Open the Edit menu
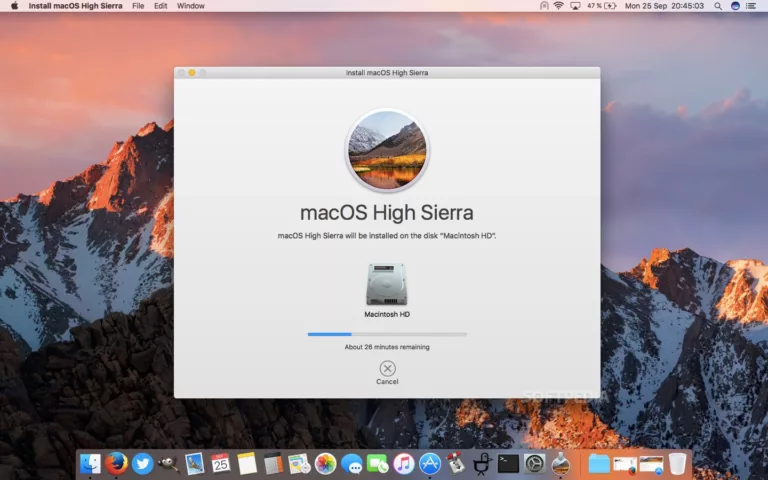The image size is (768, 480). point(161,6)
